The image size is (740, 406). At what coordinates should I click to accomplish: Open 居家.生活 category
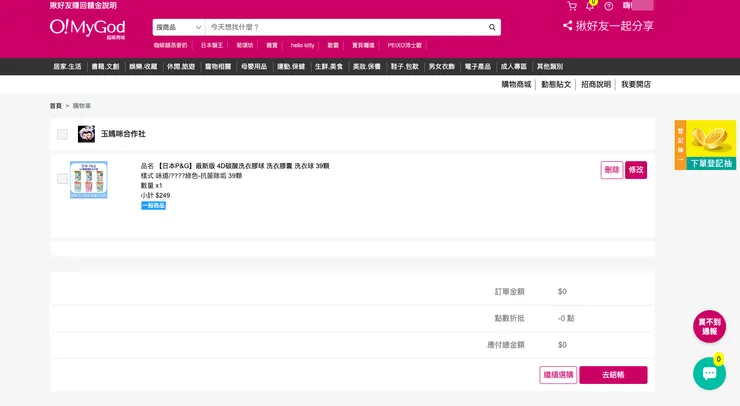point(67,67)
